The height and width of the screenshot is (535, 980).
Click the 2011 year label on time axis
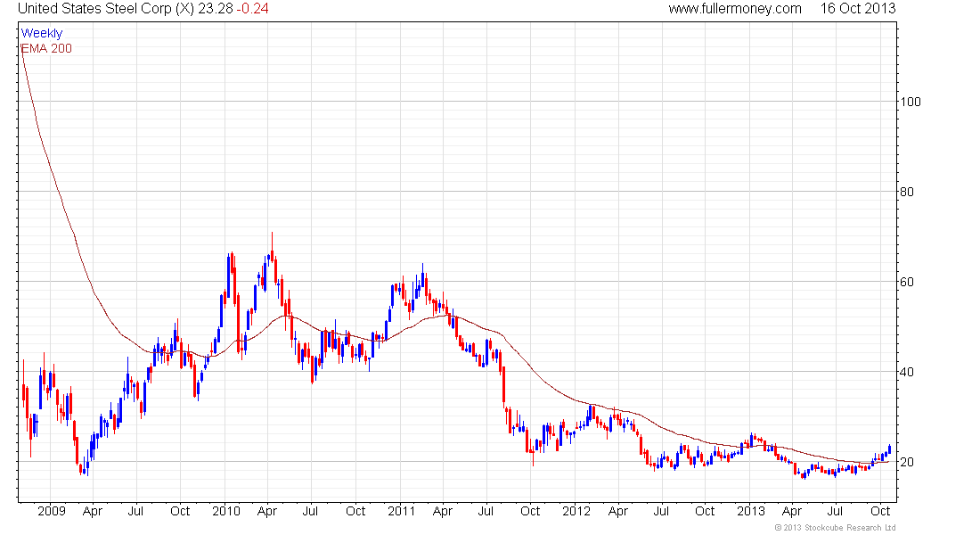(x=401, y=511)
